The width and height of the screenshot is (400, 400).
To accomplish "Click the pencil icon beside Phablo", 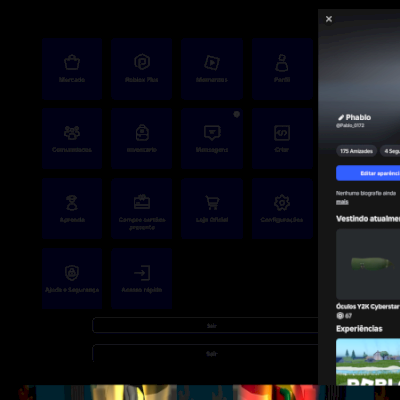I will [341, 117].
